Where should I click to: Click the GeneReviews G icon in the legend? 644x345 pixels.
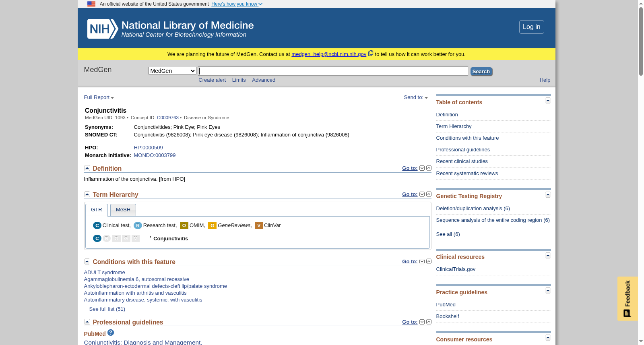(x=212, y=225)
